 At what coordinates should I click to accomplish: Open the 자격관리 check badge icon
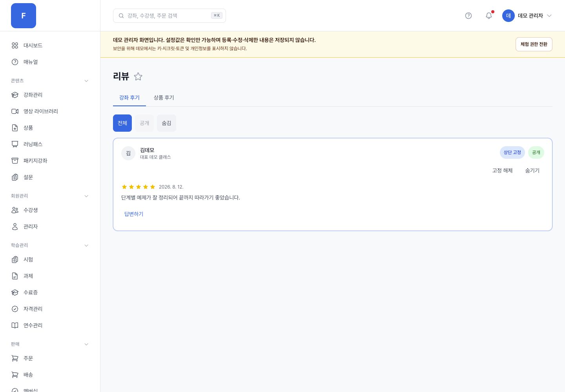(15, 309)
